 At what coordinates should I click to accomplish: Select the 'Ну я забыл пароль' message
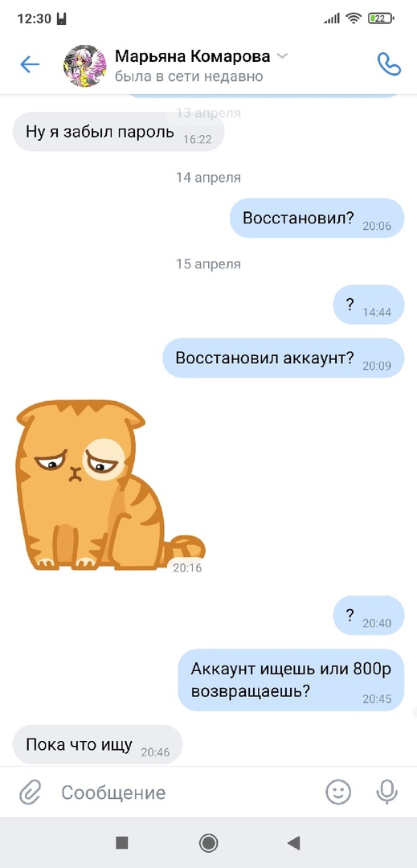[118, 132]
